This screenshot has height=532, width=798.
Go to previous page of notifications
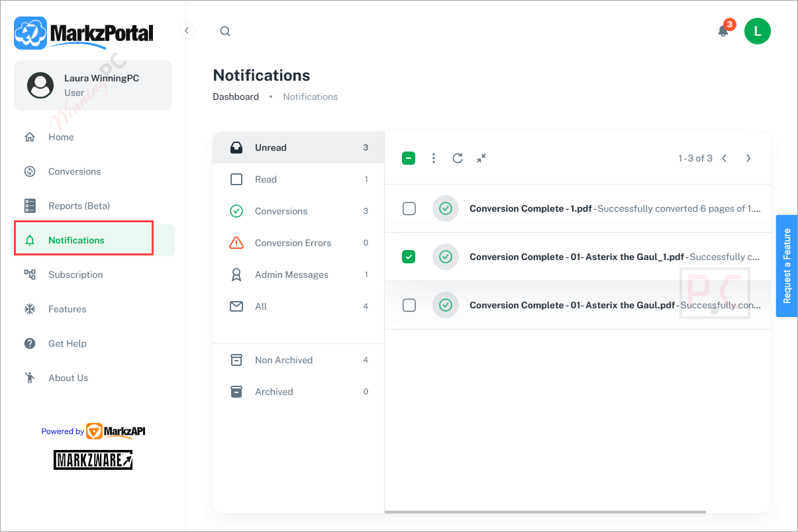[724, 158]
